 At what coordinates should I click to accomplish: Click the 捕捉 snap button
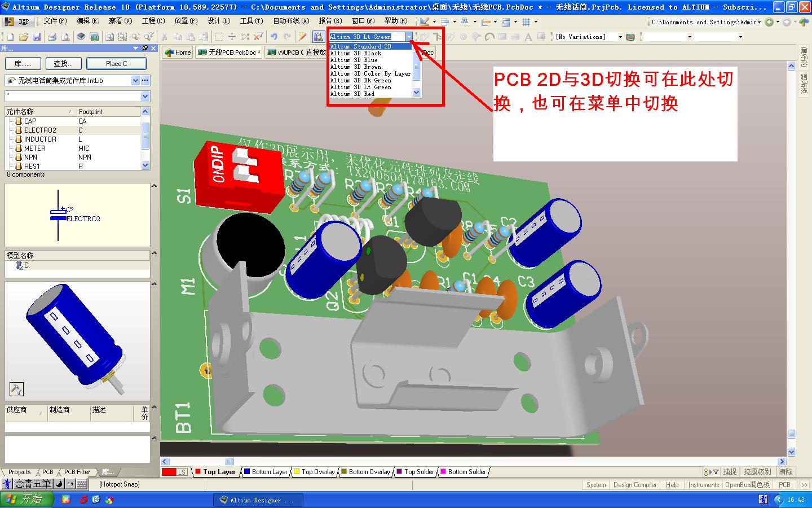coord(730,472)
